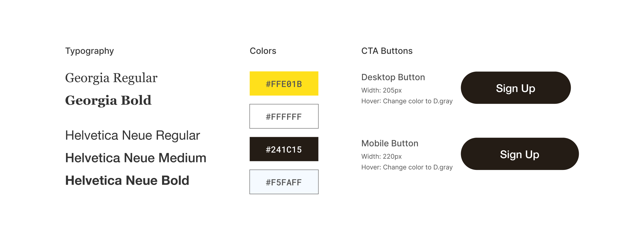The height and width of the screenshot is (239, 644).
Task: Select the Georgia Bold font sample
Action: (108, 101)
